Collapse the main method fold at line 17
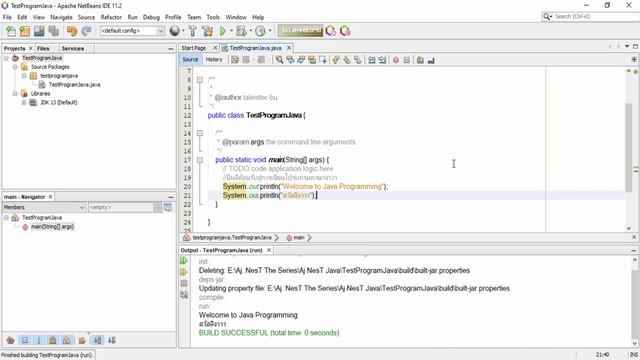 [x=200, y=160]
